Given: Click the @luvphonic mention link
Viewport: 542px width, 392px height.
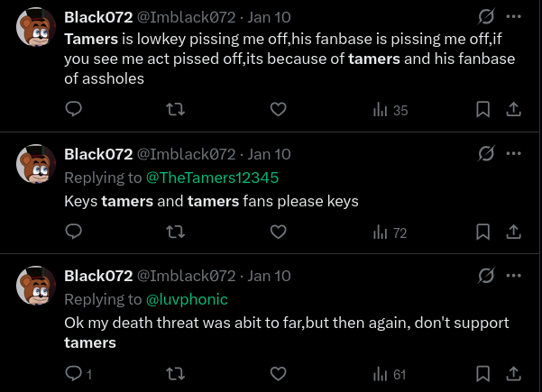Looking at the screenshot, I should (187, 298).
